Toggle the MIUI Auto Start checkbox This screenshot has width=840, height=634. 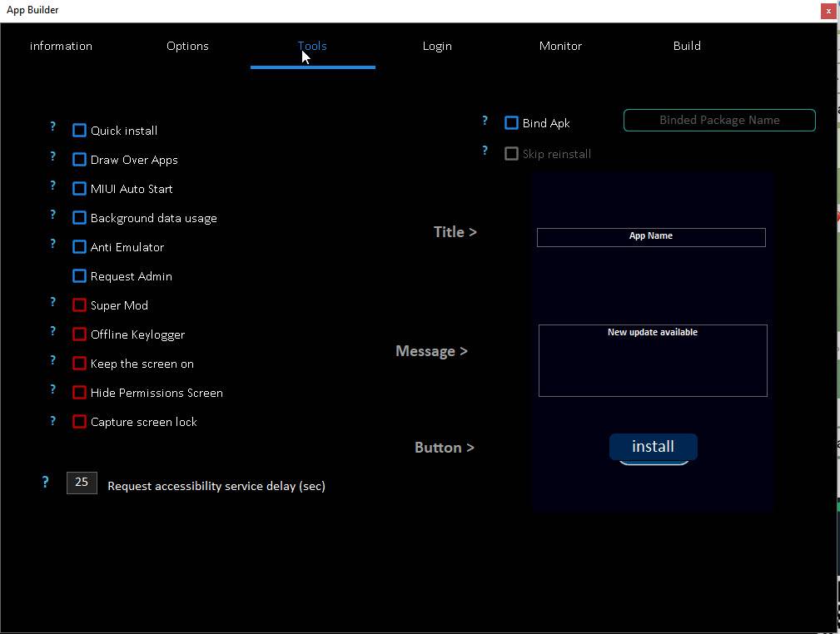(x=79, y=189)
